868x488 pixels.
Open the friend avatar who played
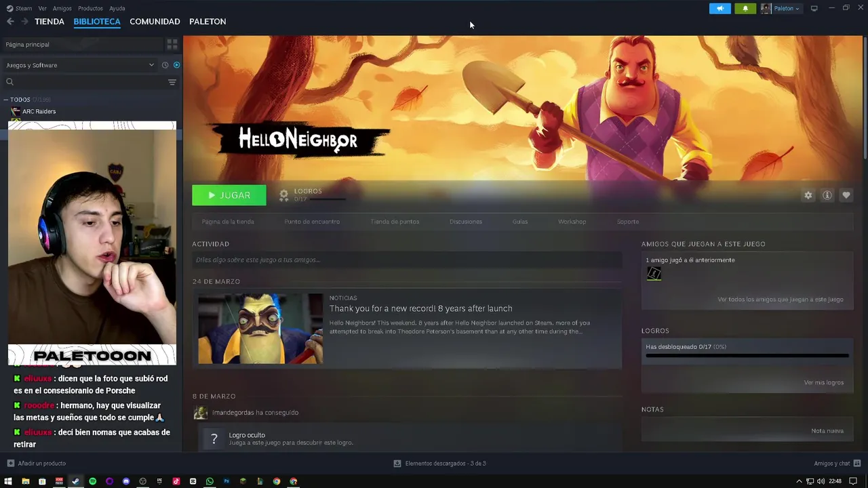[654, 273]
